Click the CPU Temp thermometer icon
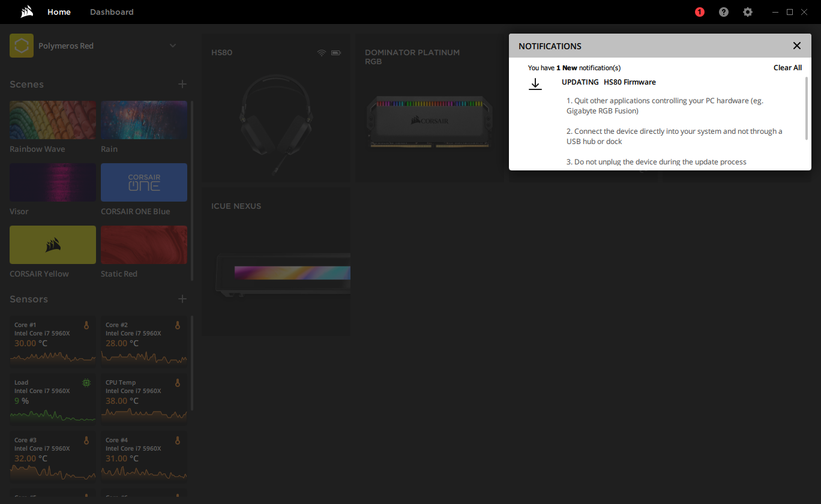The image size is (821, 504). [178, 383]
